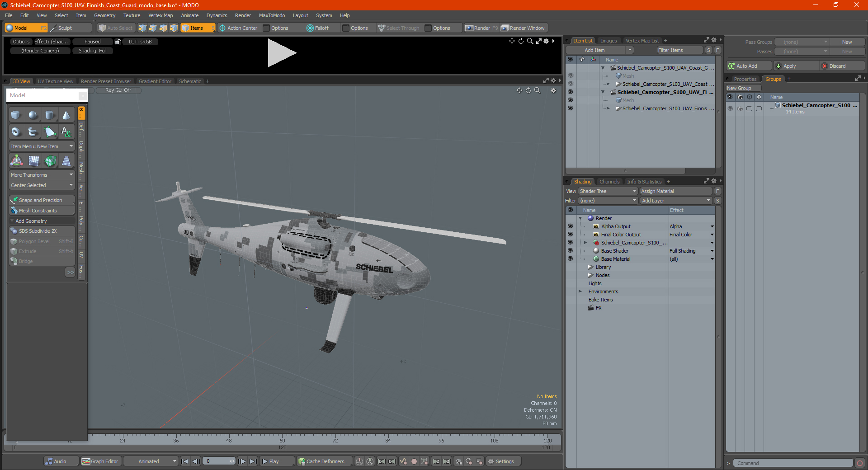Toggle visibility of Schiebel_Camcopter_S100 material group in Shader Tree
Image resolution: width=868 pixels, height=470 pixels.
coord(570,243)
